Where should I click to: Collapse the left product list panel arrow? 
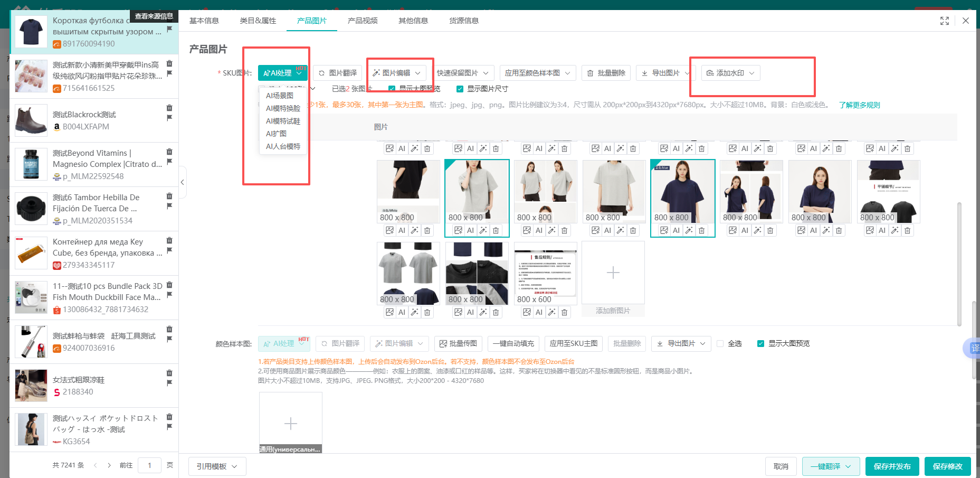(183, 182)
